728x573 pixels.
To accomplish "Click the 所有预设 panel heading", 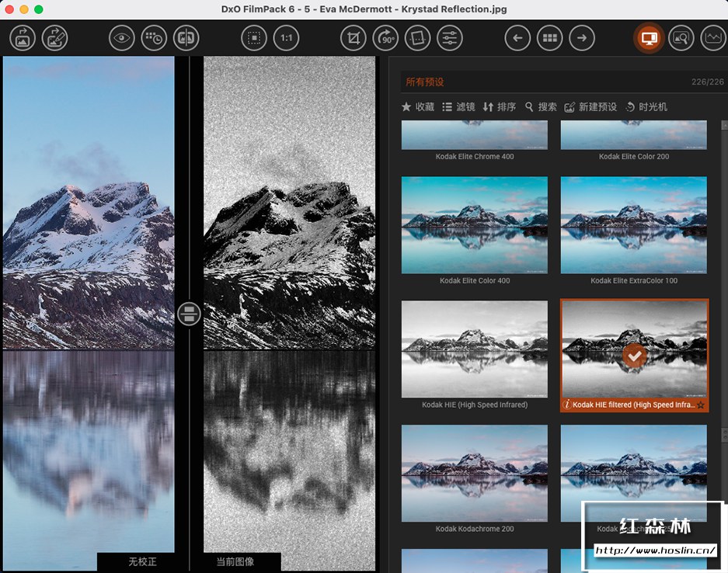I will click(425, 82).
